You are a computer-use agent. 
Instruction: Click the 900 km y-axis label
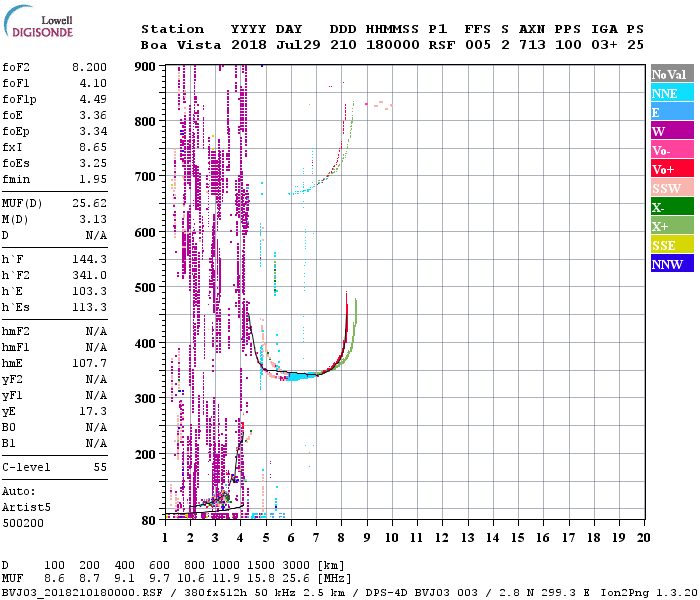[145, 67]
